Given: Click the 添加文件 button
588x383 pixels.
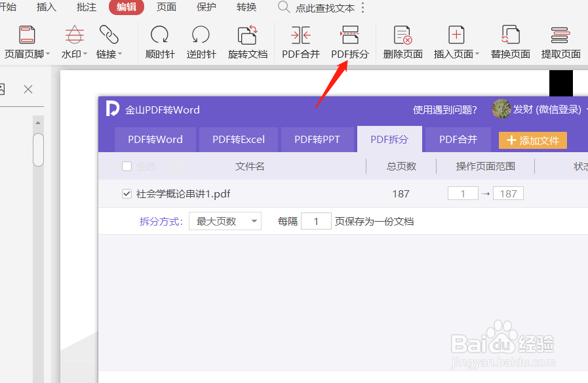Looking at the screenshot, I should pyautogui.click(x=533, y=139).
